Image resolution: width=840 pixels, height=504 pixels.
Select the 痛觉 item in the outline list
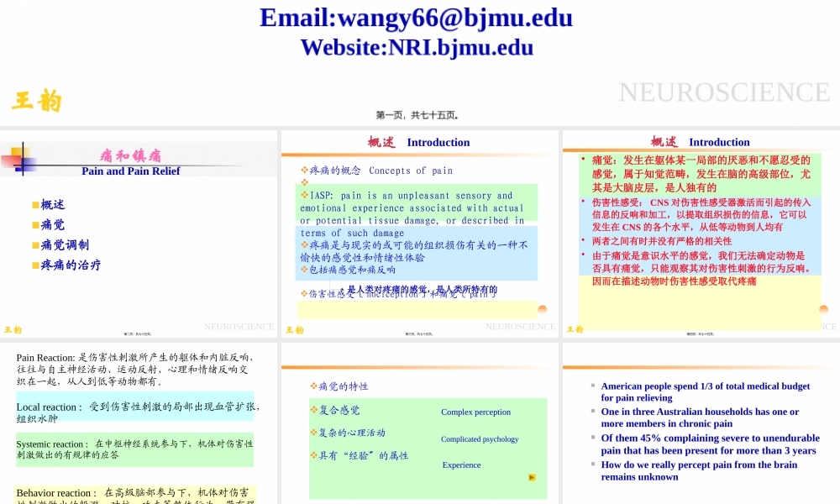tap(53, 225)
